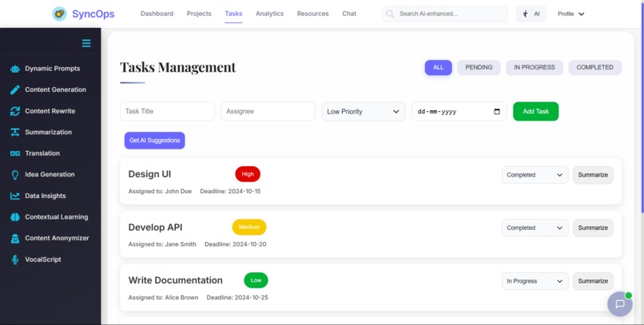Go to the Dashboard nav item
644x325 pixels.
(157, 14)
